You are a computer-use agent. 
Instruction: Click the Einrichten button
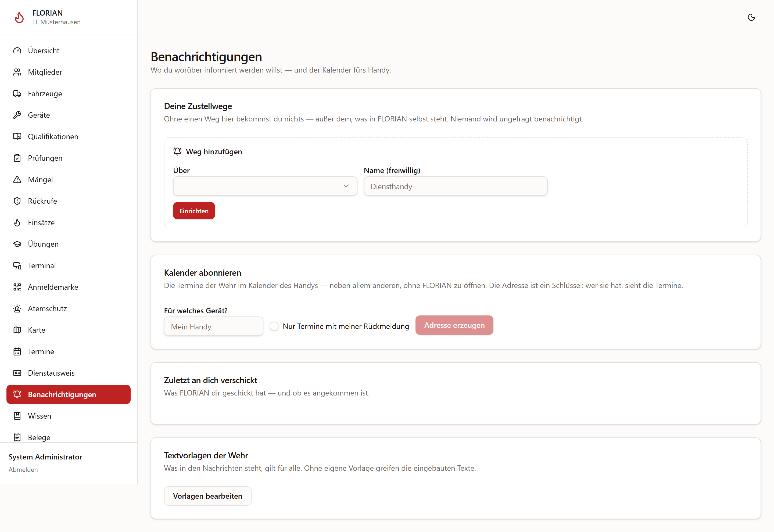tap(194, 211)
